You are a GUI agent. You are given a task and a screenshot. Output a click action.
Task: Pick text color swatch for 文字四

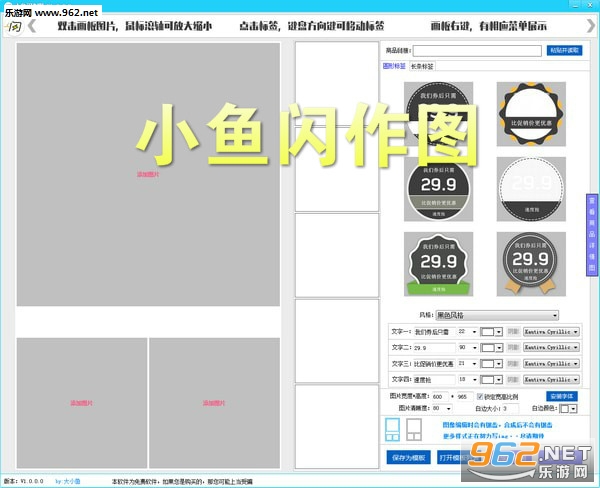(x=491, y=379)
